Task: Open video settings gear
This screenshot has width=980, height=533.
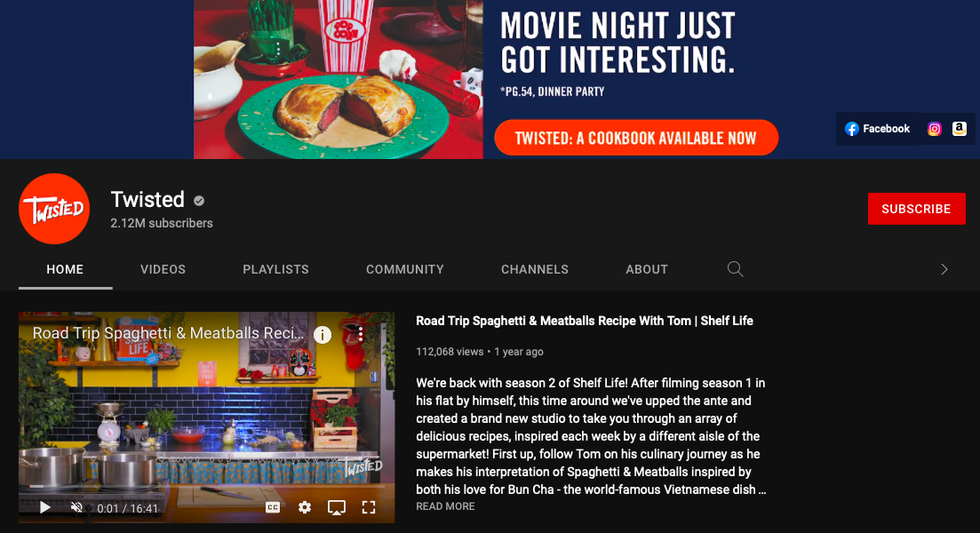Action: click(x=305, y=507)
